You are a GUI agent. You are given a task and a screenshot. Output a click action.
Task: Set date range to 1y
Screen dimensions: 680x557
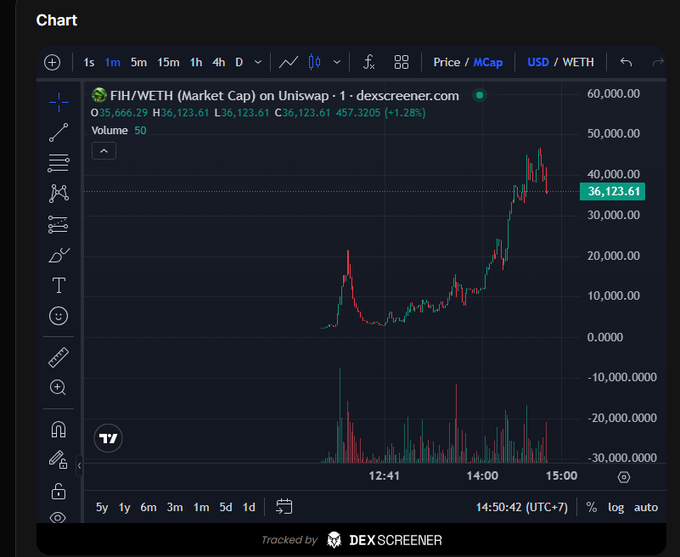tap(124, 507)
